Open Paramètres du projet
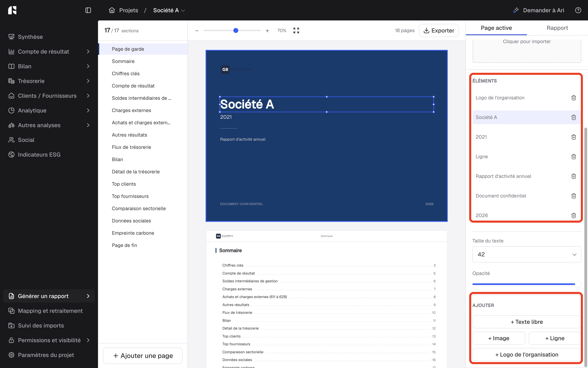Viewport: 588px width, 368px height. pos(49,355)
